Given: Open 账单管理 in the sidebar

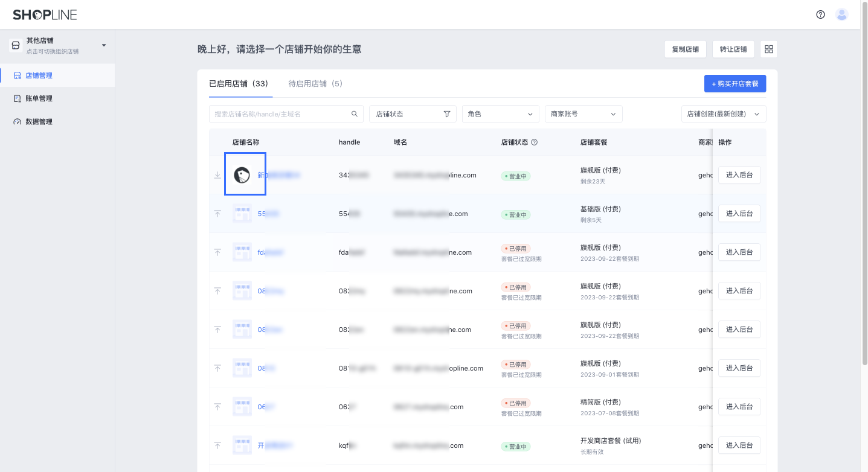Looking at the screenshot, I should click(57, 98).
